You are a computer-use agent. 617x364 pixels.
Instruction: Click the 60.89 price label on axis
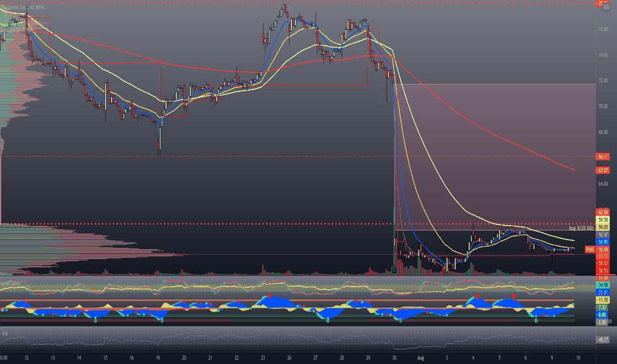(603, 212)
